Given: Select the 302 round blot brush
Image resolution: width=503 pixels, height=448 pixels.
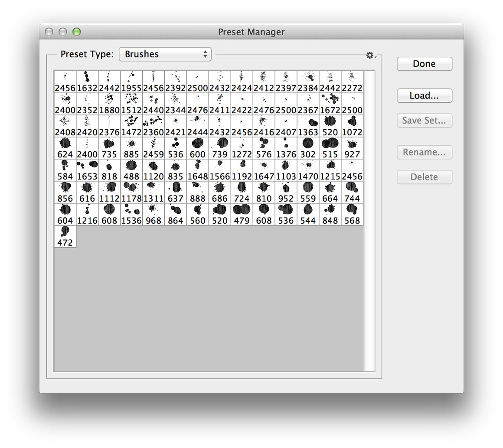Looking at the screenshot, I should [x=308, y=148].
